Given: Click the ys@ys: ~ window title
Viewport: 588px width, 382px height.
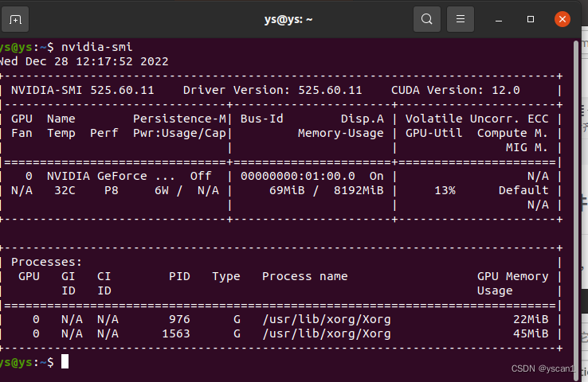Looking at the screenshot, I should (x=288, y=19).
